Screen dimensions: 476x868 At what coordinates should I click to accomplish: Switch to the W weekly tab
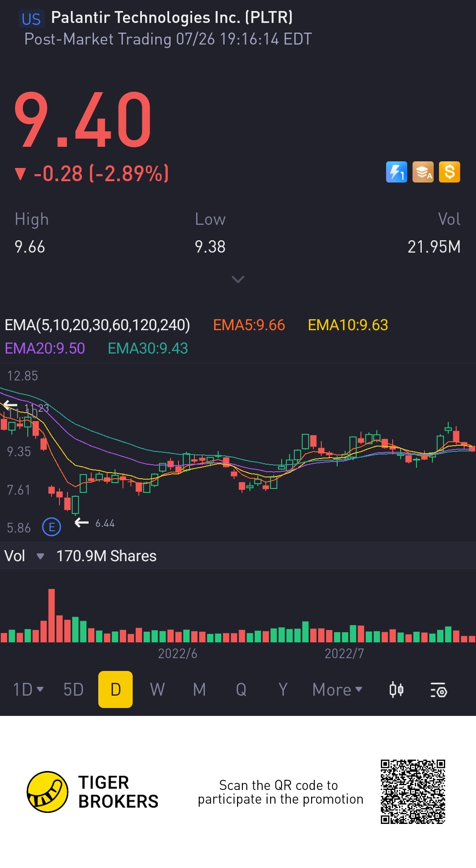point(157,689)
